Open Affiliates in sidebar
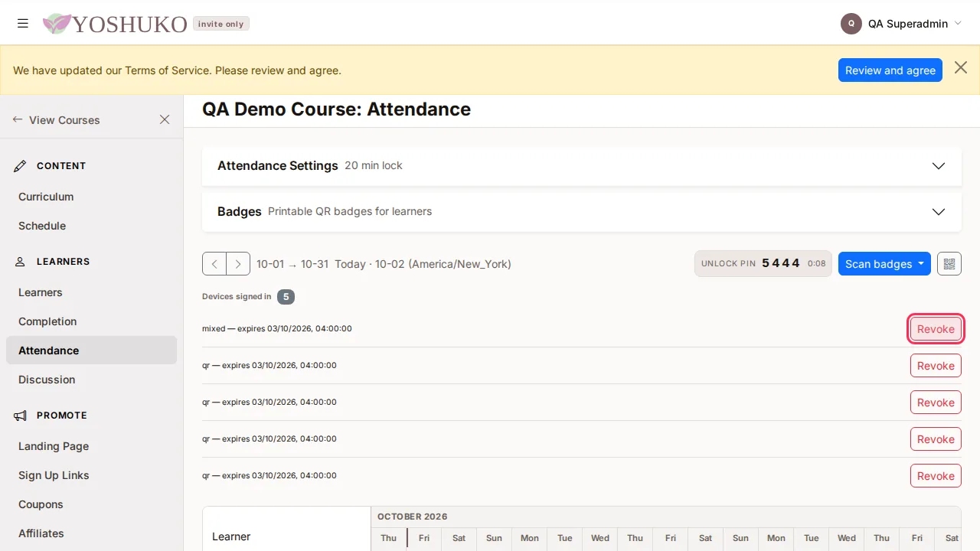The height and width of the screenshot is (551, 980). point(41,533)
